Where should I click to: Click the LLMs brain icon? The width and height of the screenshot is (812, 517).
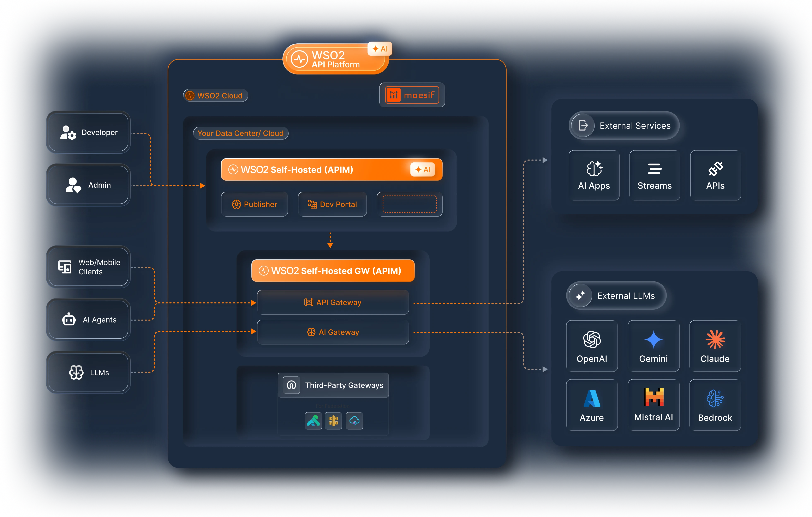76,372
